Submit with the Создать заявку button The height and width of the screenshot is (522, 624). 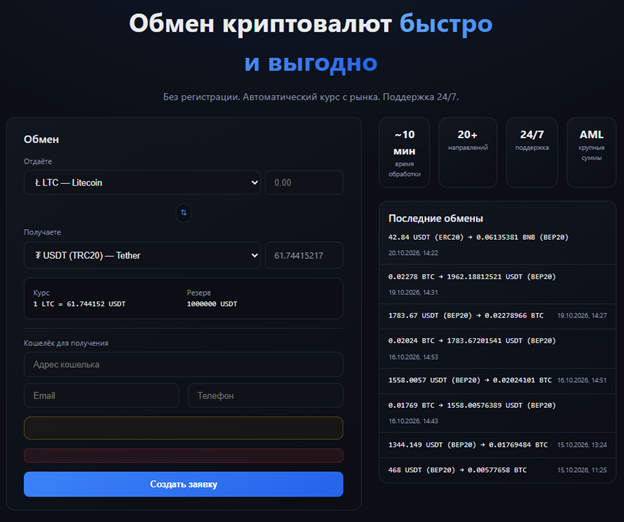pyautogui.click(x=183, y=484)
